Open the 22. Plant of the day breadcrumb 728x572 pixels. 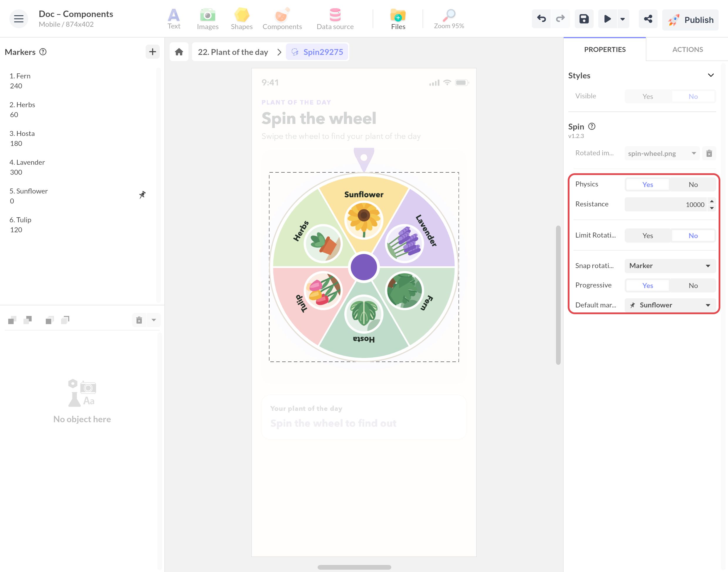coord(233,52)
